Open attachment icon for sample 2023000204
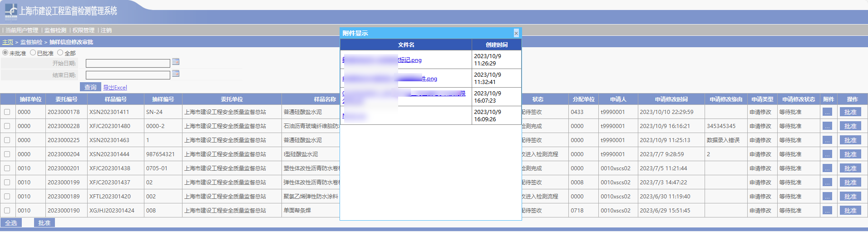 coord(827,154)
